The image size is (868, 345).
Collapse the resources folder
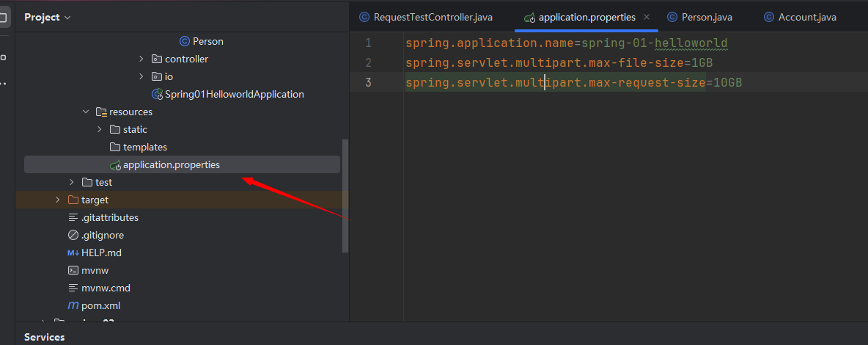[86, 112]
